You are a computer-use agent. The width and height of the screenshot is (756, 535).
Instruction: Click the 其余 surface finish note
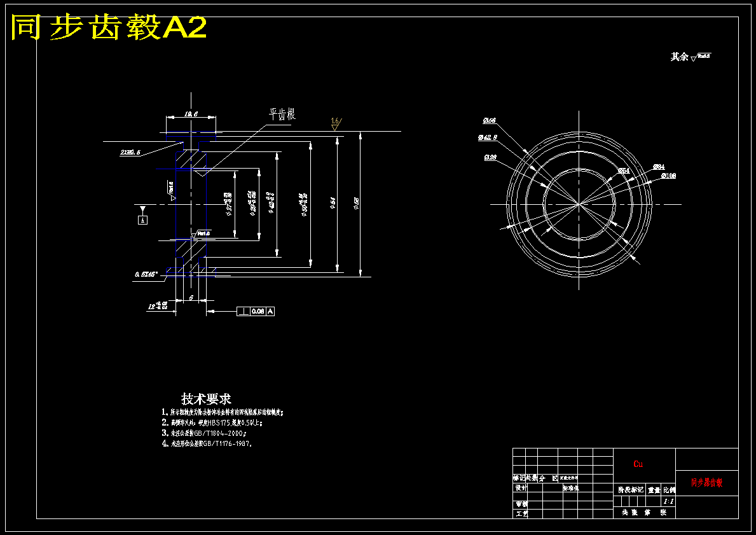[x=691, y=57]
